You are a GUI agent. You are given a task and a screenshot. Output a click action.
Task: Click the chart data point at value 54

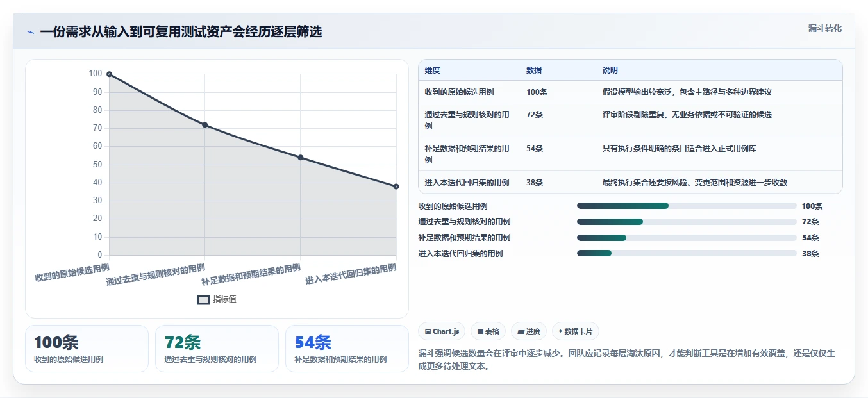point(300,158)
